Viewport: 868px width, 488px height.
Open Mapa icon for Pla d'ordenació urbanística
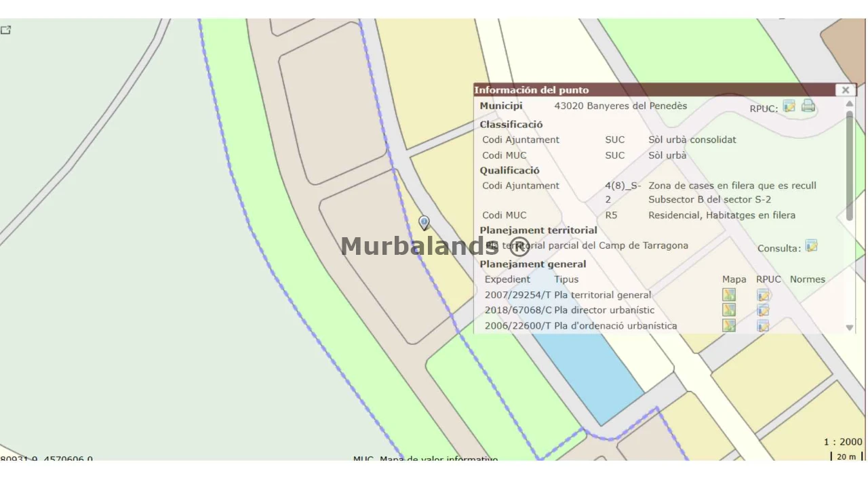point(729,325)
